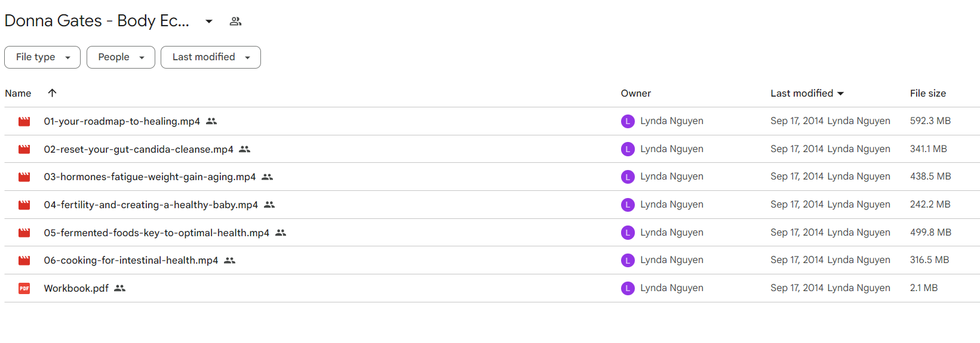This screenshot has width=980, height=343.
Task: Open the People filter dropdown
Action: tap(121, 57)
